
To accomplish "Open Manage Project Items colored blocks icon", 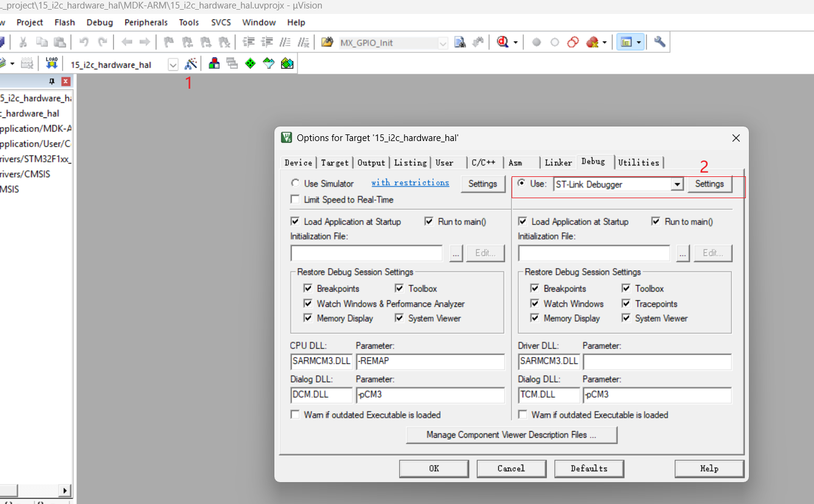I will tap(214, 63).
